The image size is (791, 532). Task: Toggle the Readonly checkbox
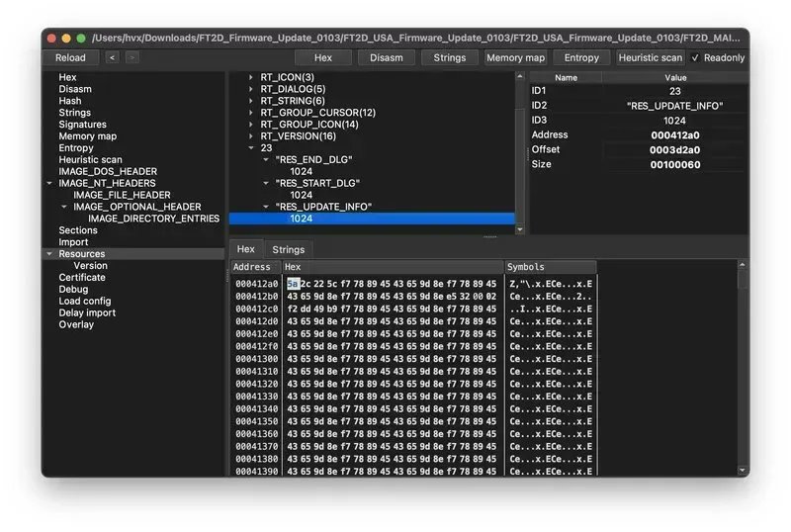pos(695,57)
